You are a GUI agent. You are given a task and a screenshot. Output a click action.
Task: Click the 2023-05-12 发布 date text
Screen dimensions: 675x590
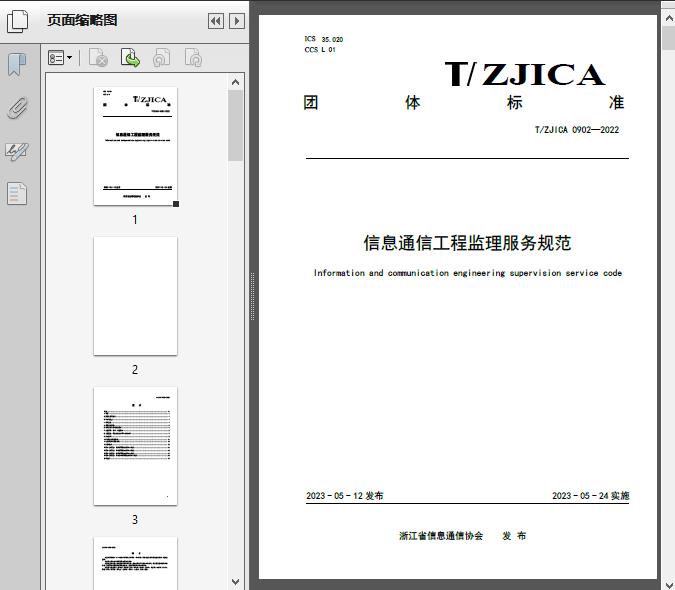(344, 496)
